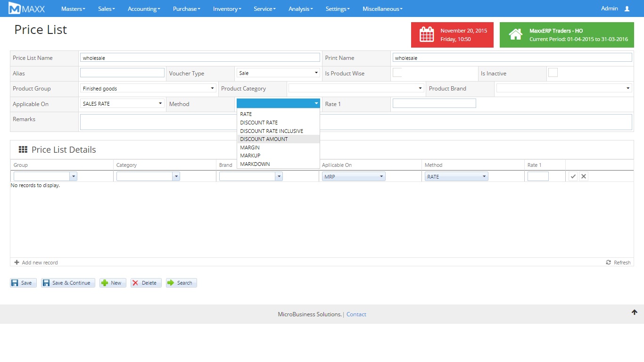Click the Admin user profile icon

[x=627, y=8]
